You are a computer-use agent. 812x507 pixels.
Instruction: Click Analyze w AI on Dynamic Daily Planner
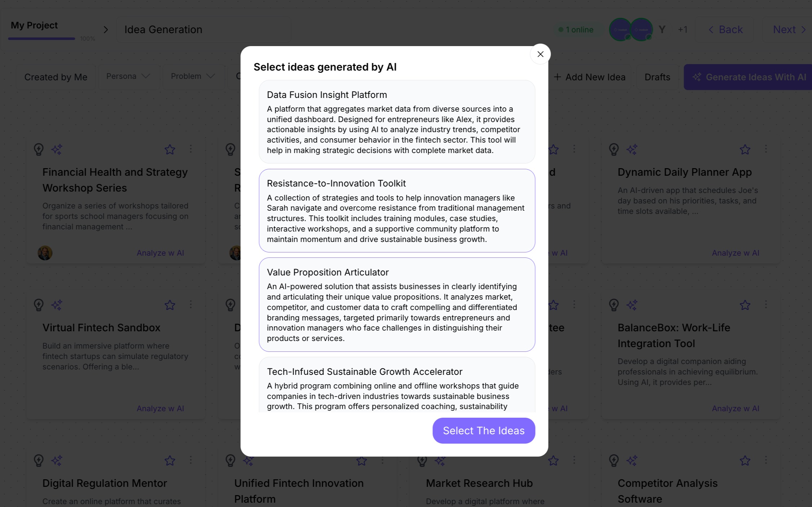pyautogui.click(x=735, y=253)
